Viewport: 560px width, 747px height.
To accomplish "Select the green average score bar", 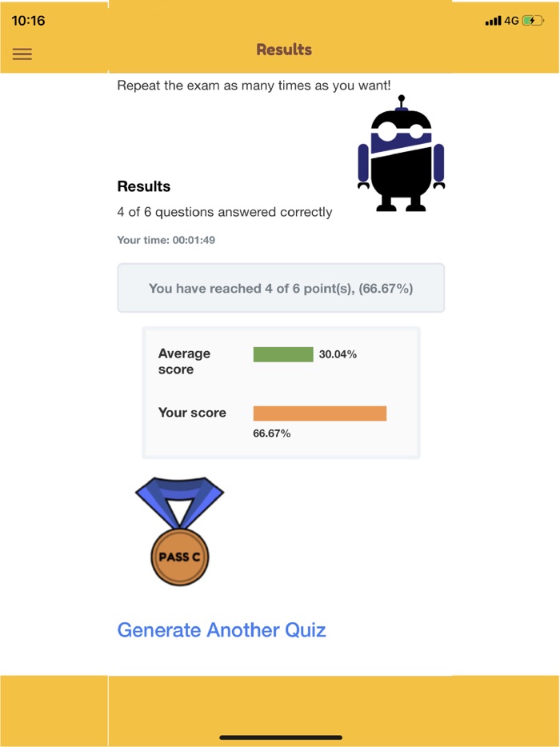I will (283, 354).
